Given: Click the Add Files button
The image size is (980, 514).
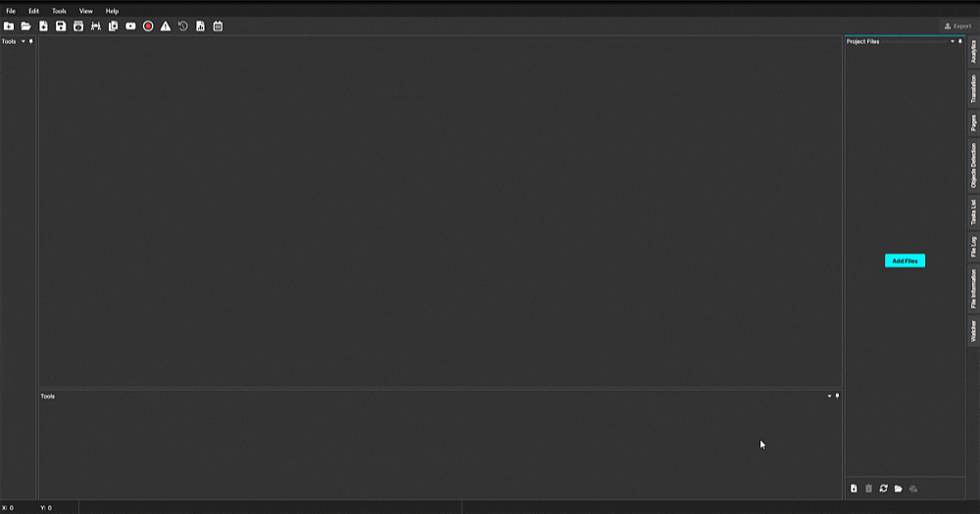Looking at the screenshot, I should click(x=905, y=261).
